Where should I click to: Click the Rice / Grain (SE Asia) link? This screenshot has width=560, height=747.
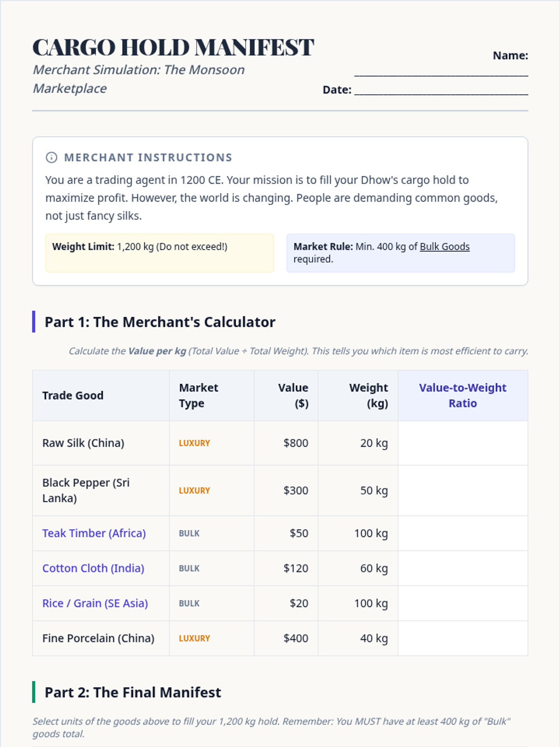point(95,603)
